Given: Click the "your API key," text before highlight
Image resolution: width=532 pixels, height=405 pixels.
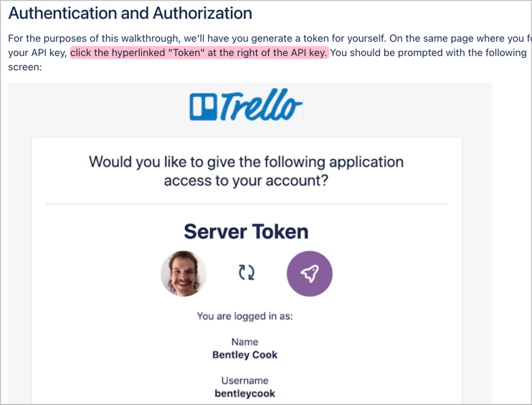Looking at the screenshot, I should 38,53.
